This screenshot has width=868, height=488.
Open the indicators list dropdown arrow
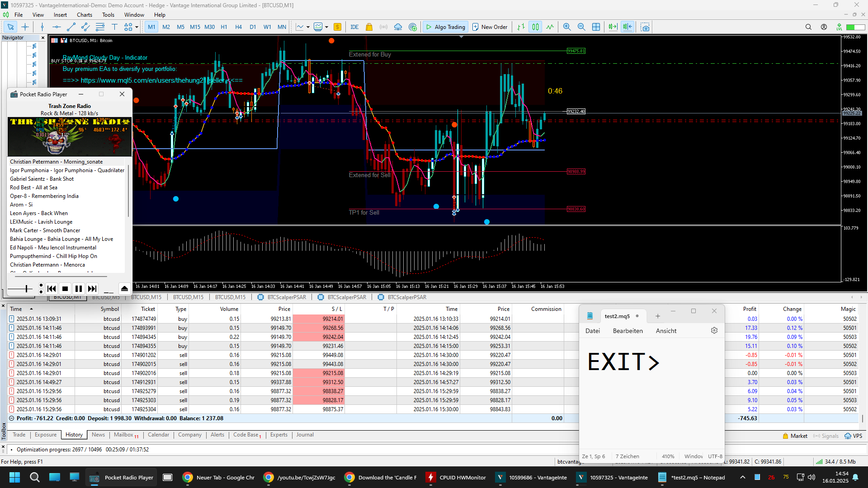tap(308, 27)
